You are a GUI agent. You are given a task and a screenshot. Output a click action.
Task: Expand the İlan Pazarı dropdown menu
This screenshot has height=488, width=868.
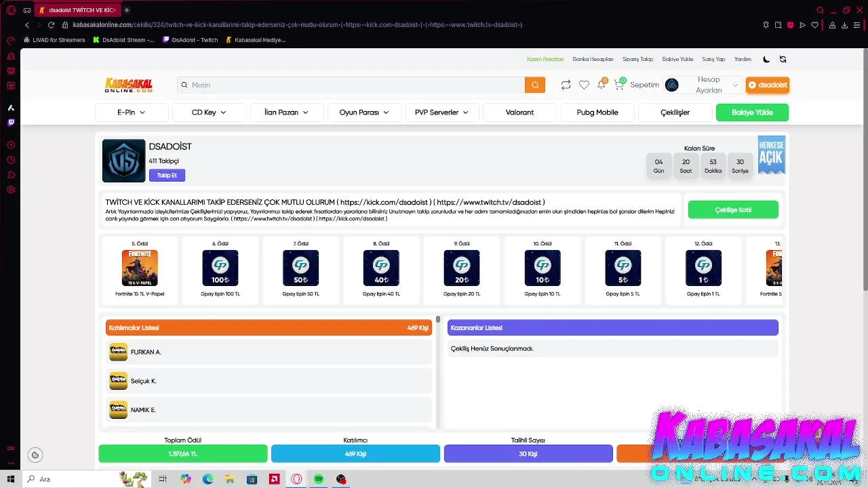(286, 113)
